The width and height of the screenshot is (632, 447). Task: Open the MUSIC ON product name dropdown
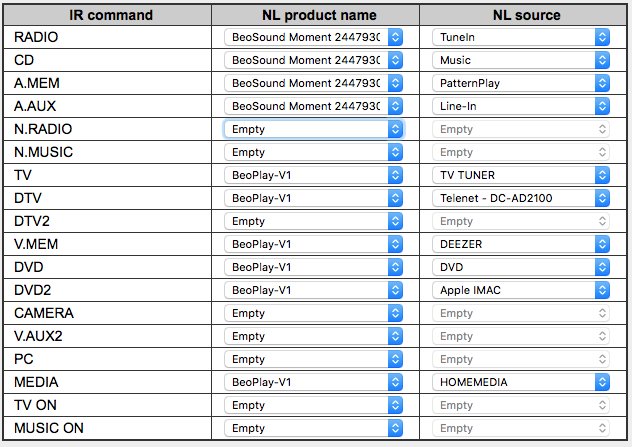[x=314, y=428]
